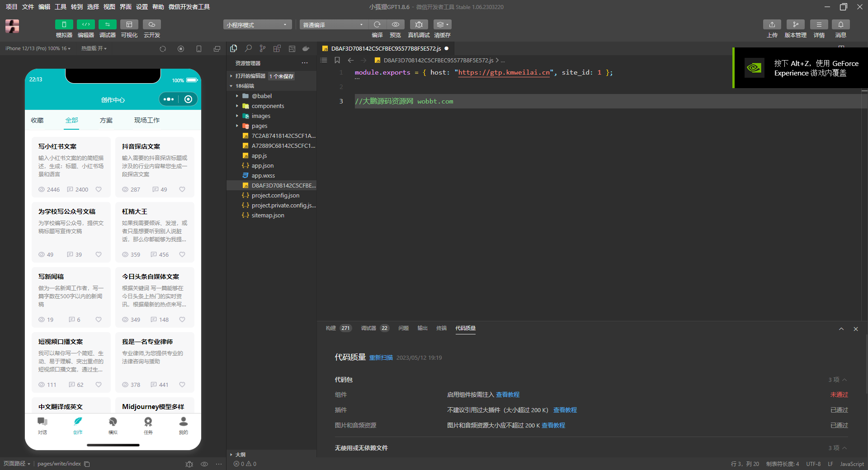Click the upload (上传) icon
Screen dimensions: 868x470
[772, 25]
